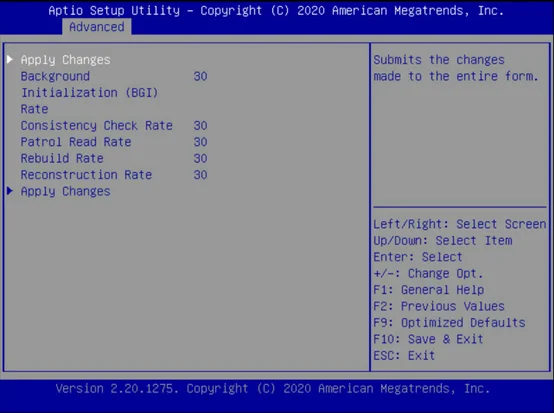Edit the Reconstruction Rate value 30
This screenshot has height=413, width=554.
[200, 175]
